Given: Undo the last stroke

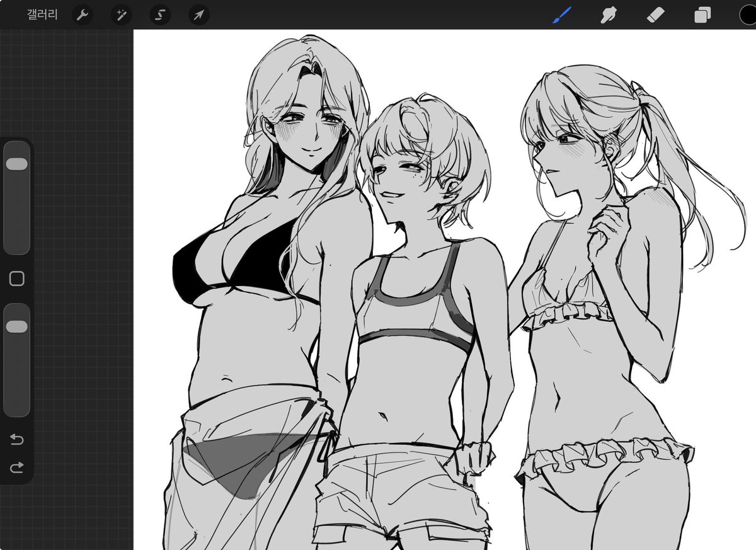Looking at the screenshot, I should coord(17,439).
